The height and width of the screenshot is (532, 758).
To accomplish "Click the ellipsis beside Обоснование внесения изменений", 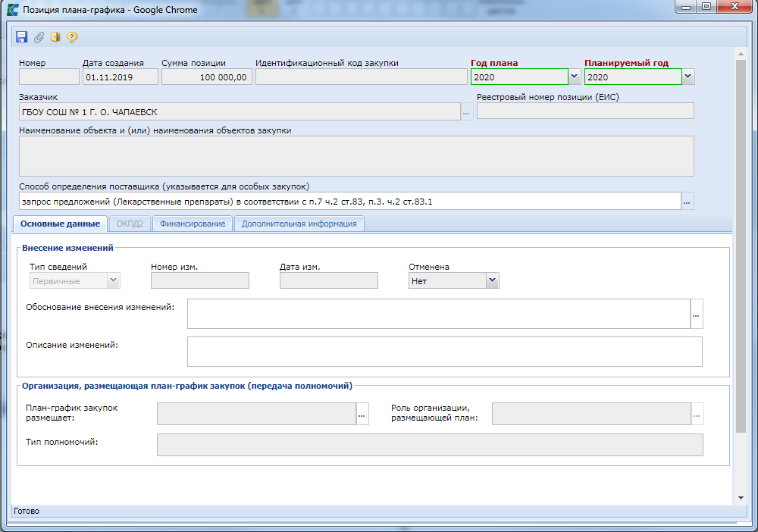I will pyautogui.click(x=697, y=314).
